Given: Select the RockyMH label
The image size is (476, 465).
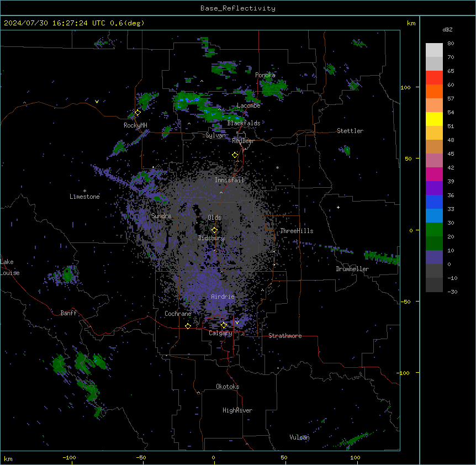Looking at the screenshot, I should click(x=135, y=125).
